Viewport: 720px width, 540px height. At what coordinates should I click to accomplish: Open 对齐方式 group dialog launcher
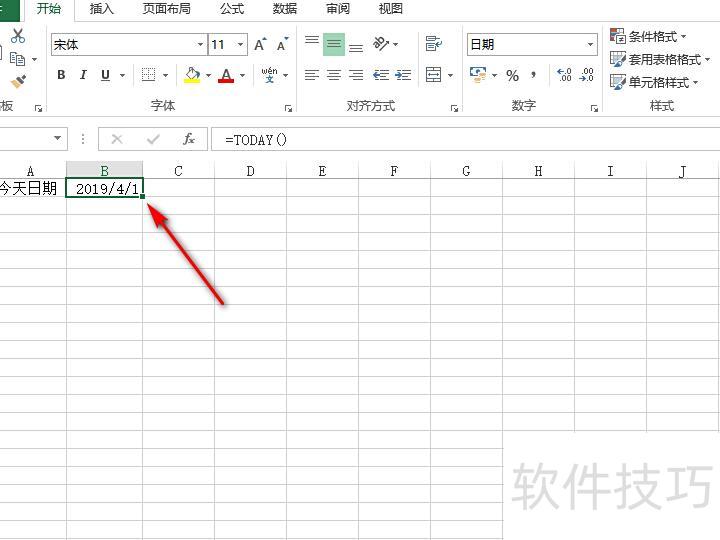(454, 108)
